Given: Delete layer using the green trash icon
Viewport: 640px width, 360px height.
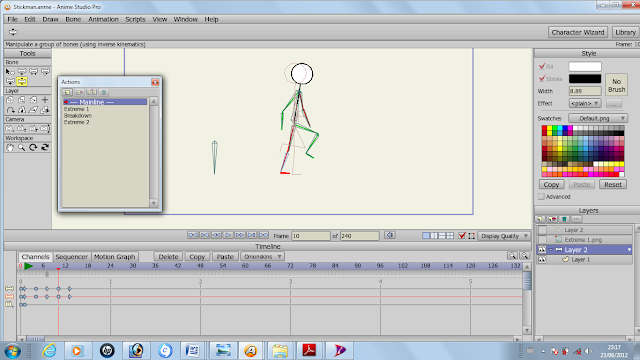Looking at the screenshot, I should pos(564,219).
